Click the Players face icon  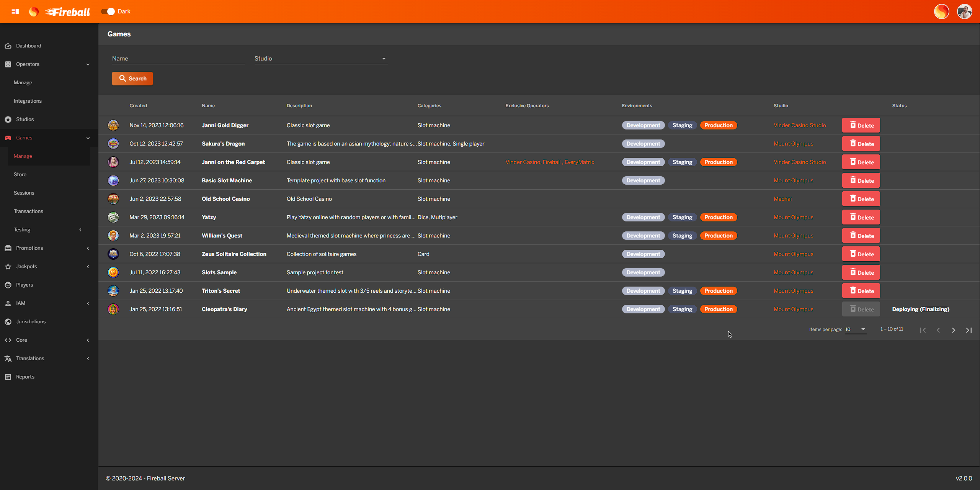point(8,285)
